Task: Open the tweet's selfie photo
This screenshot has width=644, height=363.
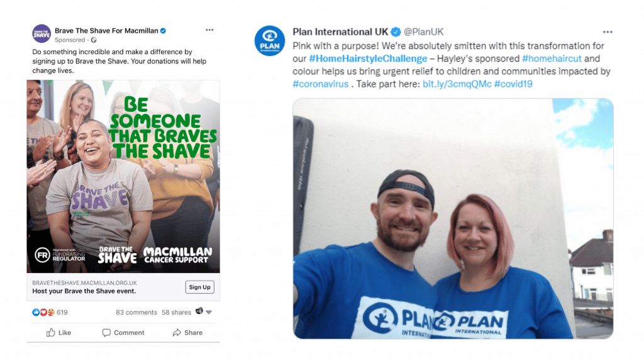Action: point(453,218)
